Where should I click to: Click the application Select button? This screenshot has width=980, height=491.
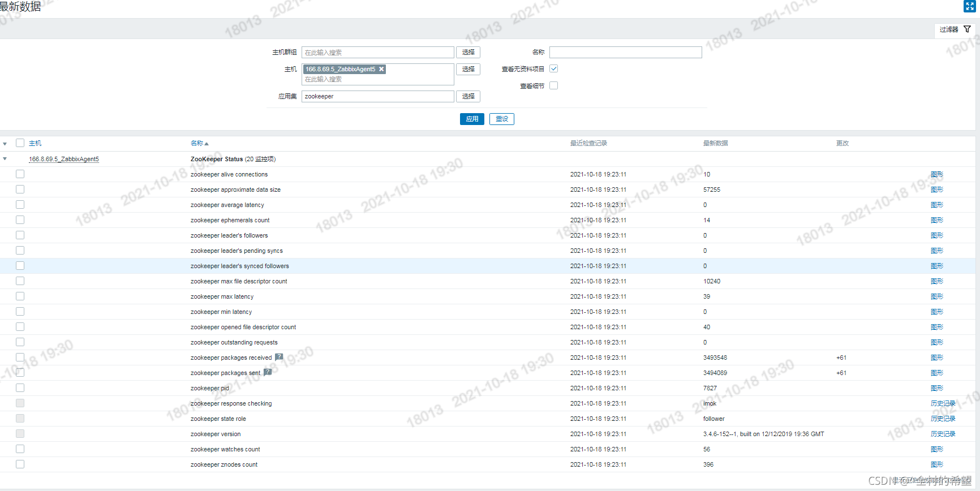[x=468, y=96]
